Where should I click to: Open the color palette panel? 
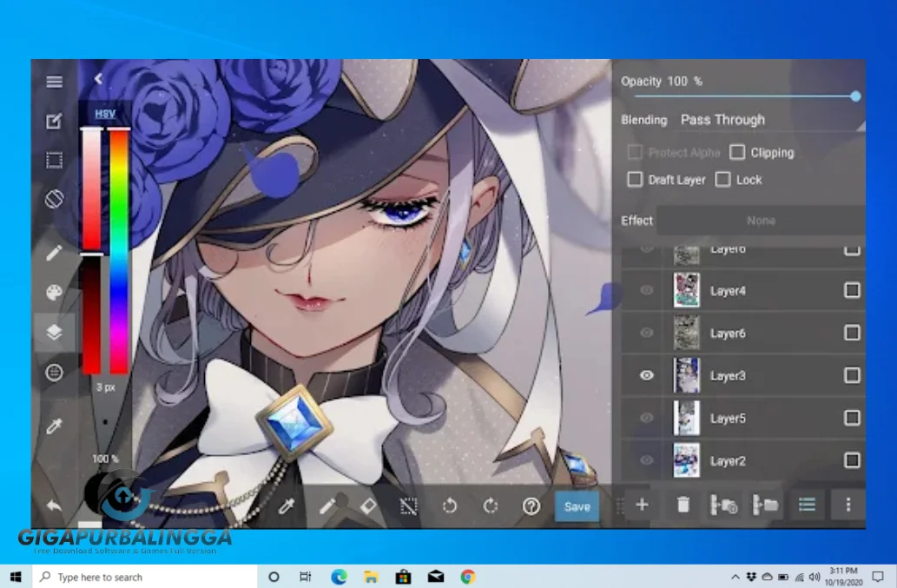(x=55, y=293)
